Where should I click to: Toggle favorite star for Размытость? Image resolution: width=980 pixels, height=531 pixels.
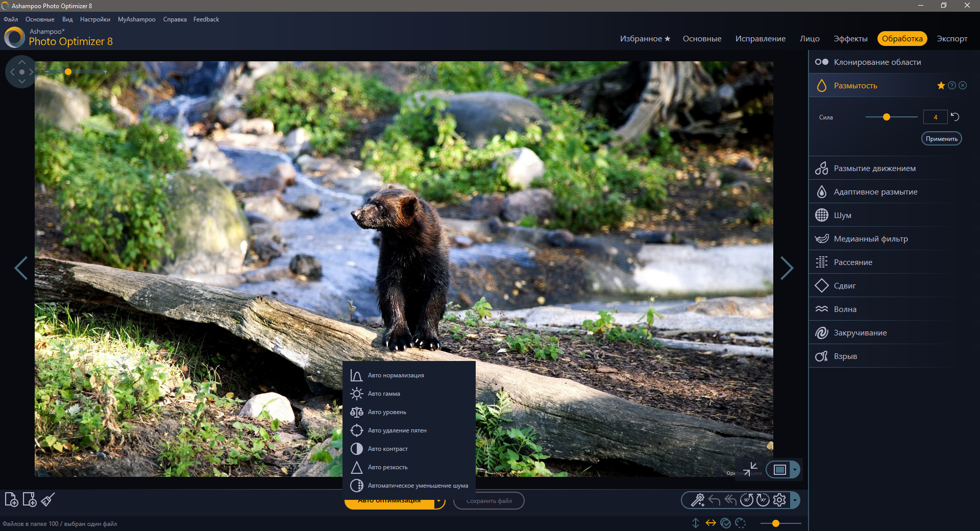[x=941, y=86]
